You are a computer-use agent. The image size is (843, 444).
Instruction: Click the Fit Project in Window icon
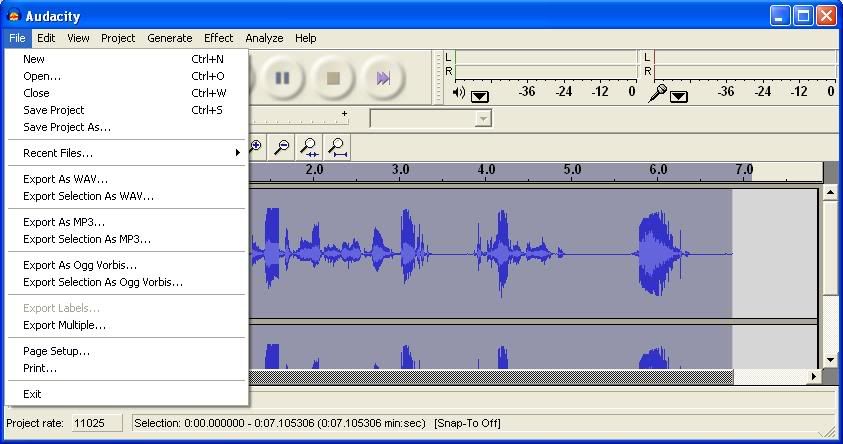click(x=337, y=147)
